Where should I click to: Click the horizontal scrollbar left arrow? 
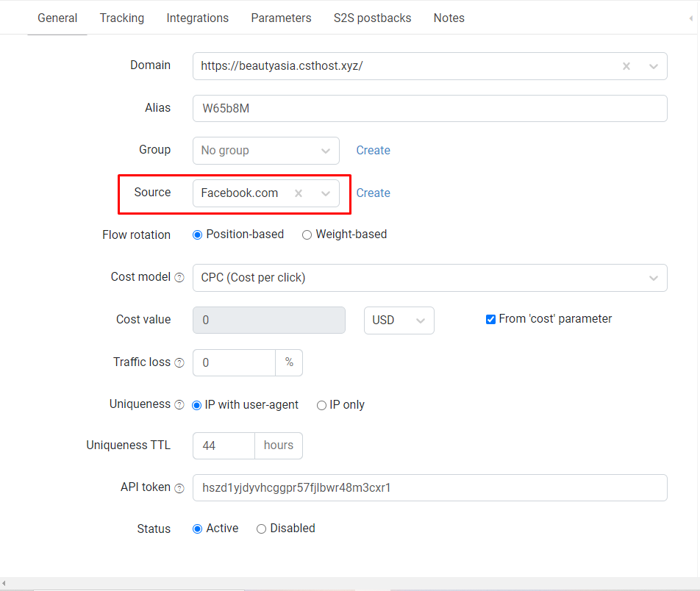pyautogui.click(x=4, y=583)
